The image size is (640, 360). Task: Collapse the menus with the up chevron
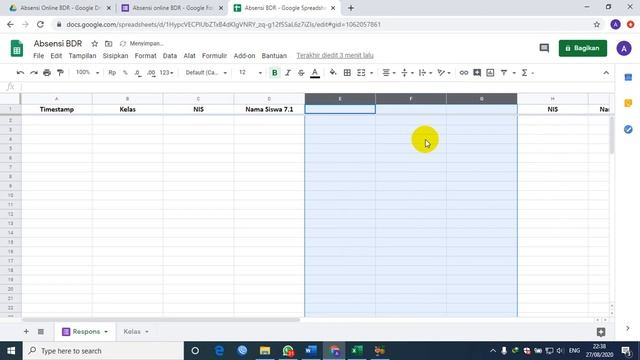[606, 73]
